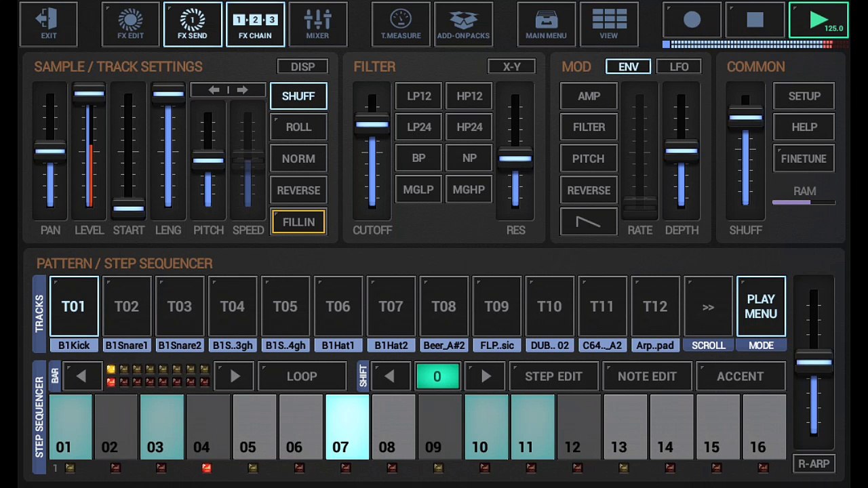Tap the Exit icon
Screen dimensions: 868x488
pos(48,24)
